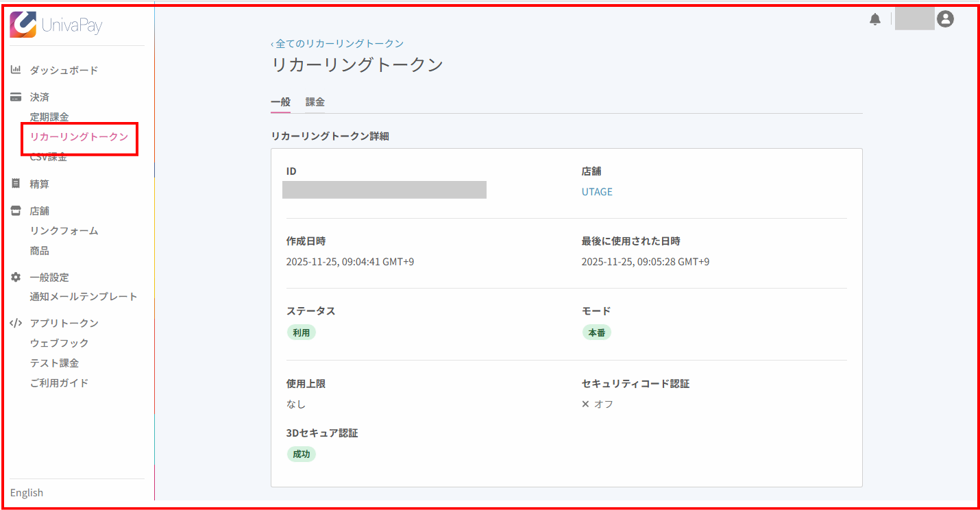Click the UnivaPay logo icon

[x=23, y=25]
